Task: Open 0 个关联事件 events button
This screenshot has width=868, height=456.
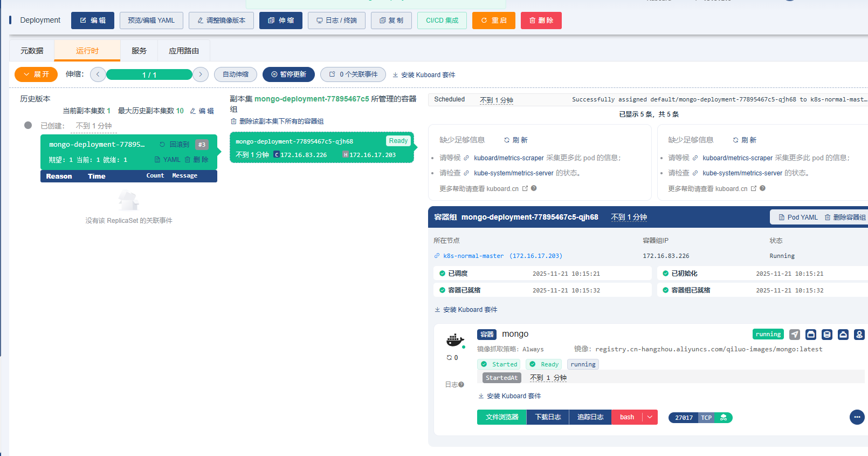Action: (x=353, y=74)
